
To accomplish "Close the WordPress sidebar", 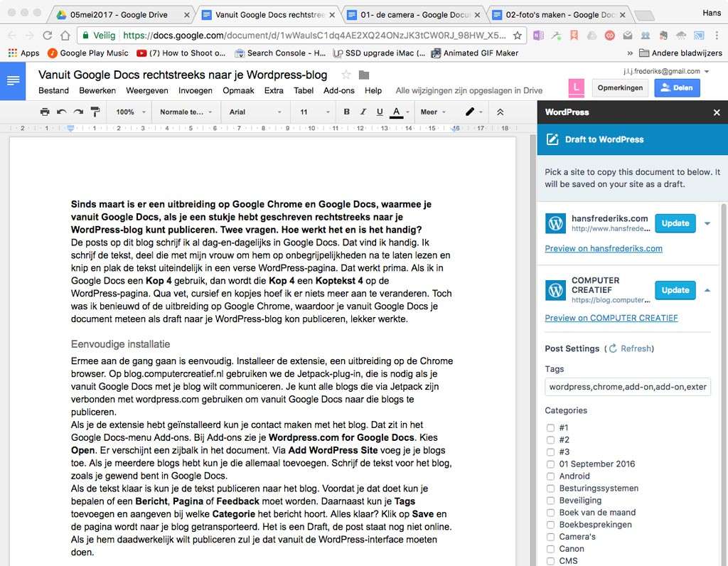I will click(717, 112).
